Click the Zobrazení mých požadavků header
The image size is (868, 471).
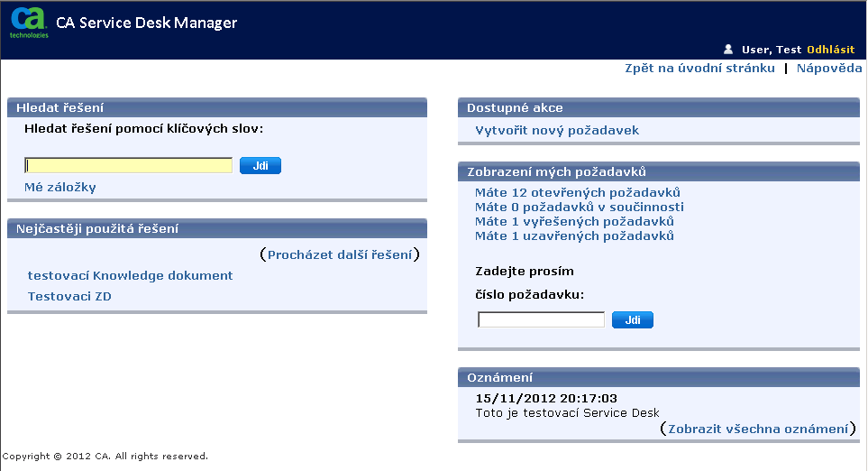(x=659, y=171)
